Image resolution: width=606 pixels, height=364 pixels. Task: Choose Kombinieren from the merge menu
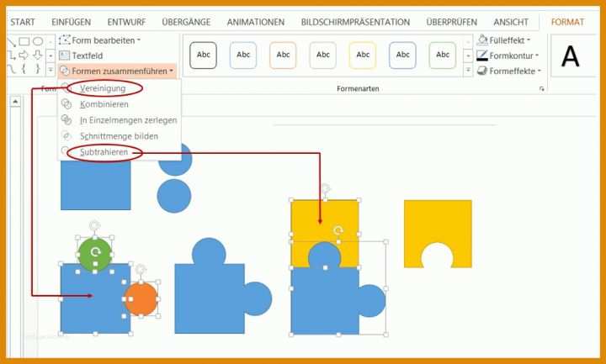[x=104, y=104]
